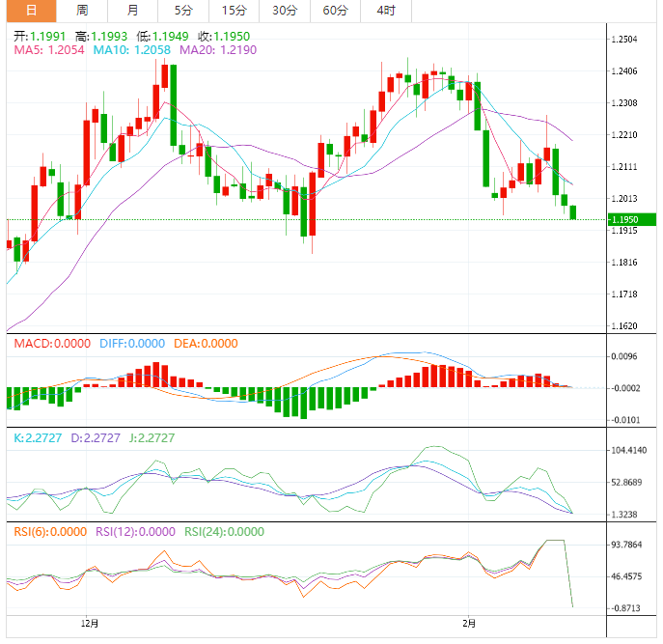
Task: Select the DIFF value label
Action: pyautogui.click(x=130, y=344)
